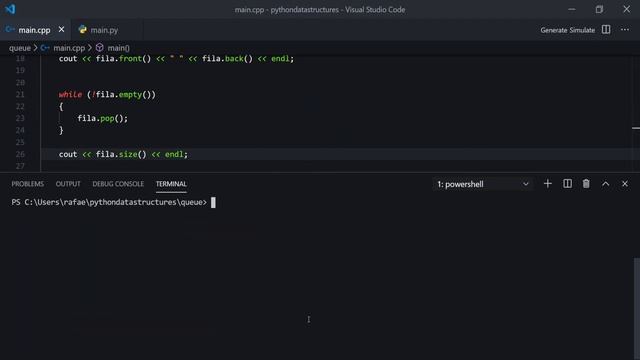Click 'fila.front()' in line 18
The height and width of the screenshot is (360, 640).
(x=123, y=59)
